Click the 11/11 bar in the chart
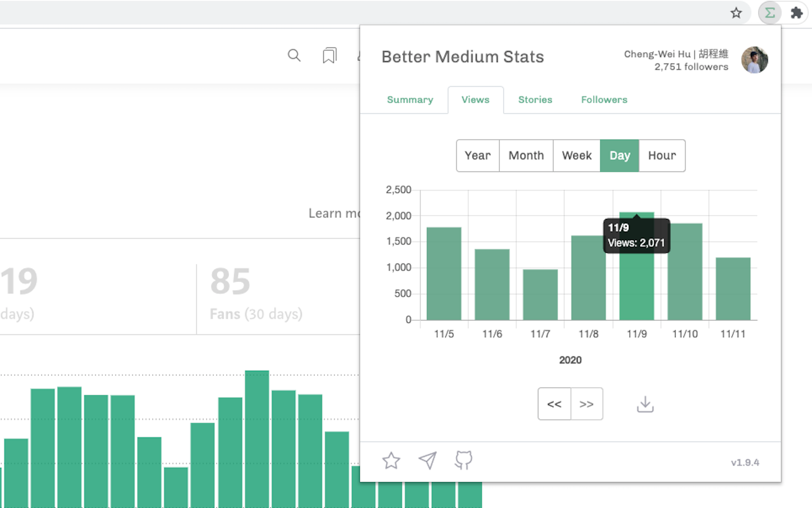This screenshot has width=812, height=508. coord(733,289)
